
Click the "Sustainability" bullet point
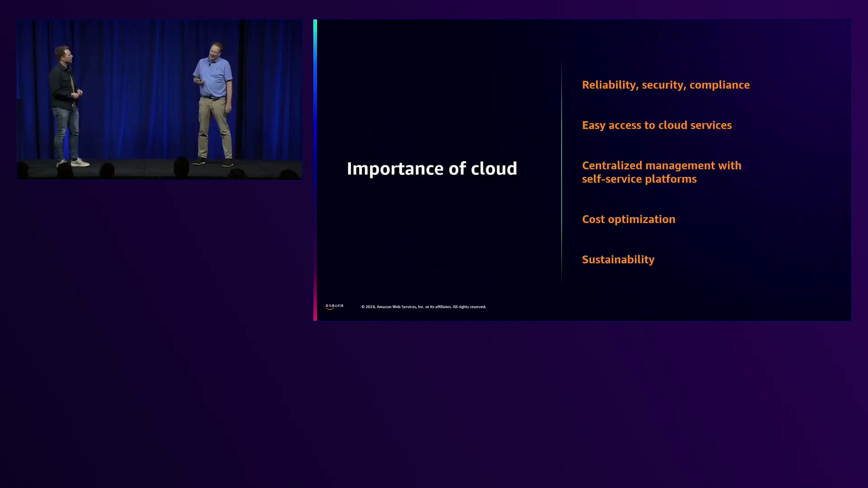(618, 259)
